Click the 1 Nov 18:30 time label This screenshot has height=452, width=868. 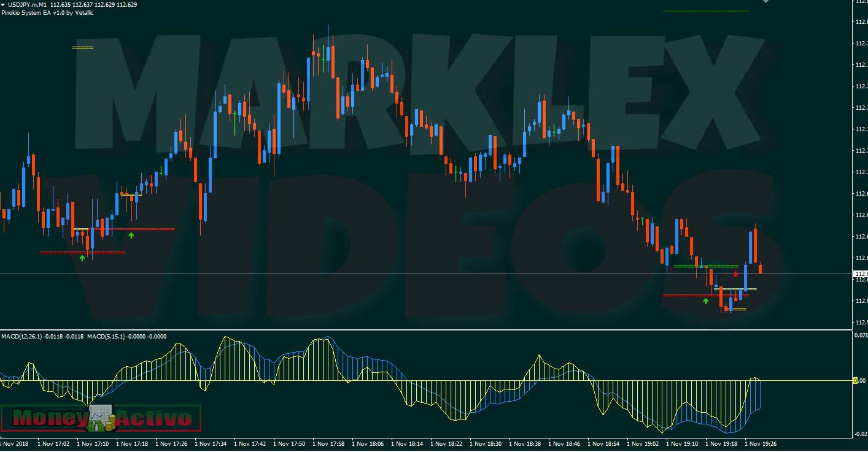[486, 443]
